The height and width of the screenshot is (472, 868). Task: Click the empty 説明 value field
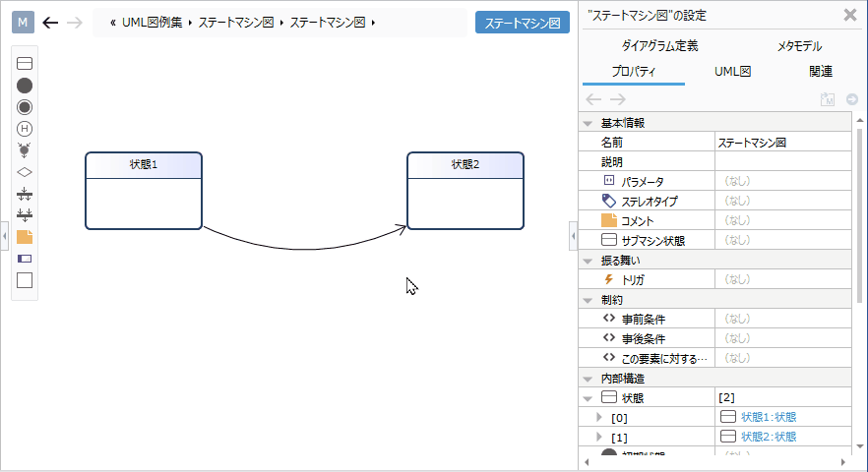[x=782, y=162]
